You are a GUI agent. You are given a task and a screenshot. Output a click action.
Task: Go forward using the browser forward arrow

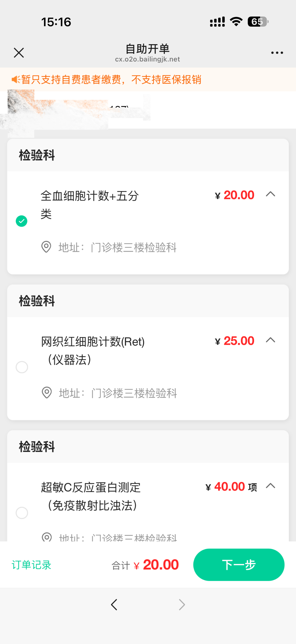(182, 604)
